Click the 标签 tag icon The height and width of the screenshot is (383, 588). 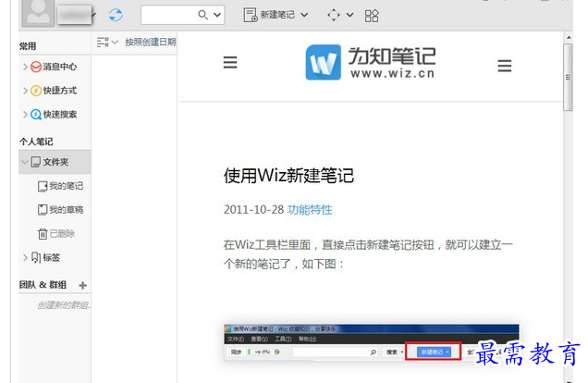[36, 257]
